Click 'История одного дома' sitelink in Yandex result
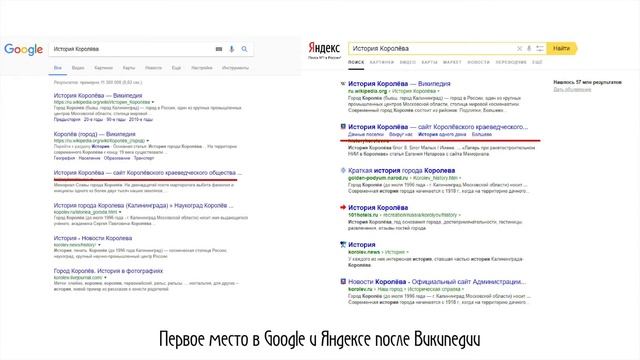Screen dimensions: 640x360 (x=442, y=134)
